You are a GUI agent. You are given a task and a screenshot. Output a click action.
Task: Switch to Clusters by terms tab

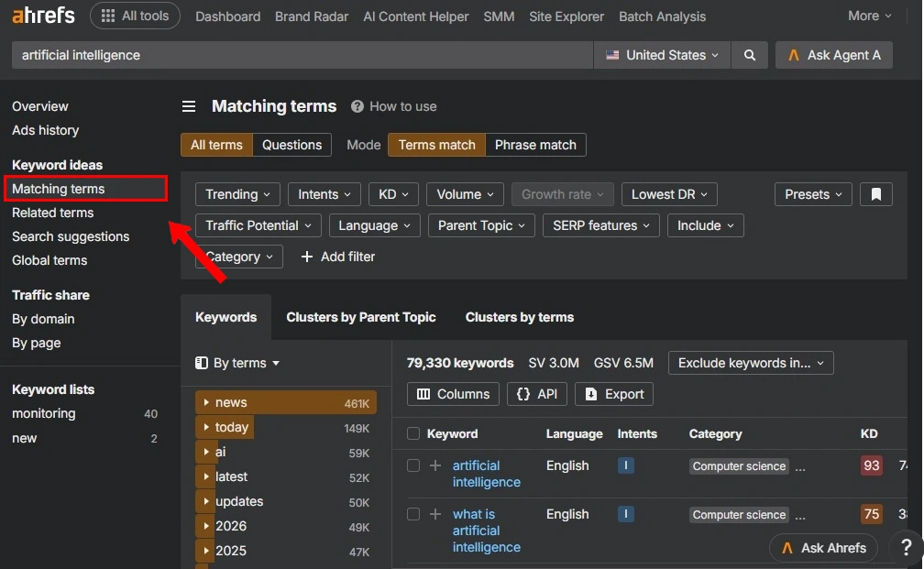(x=519, y=317)
